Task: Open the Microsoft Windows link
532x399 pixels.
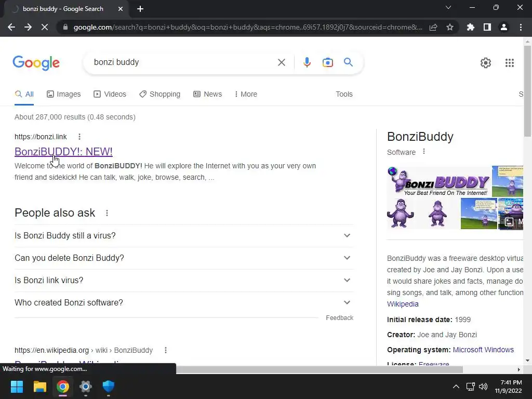Action: [x=483, y=350]
